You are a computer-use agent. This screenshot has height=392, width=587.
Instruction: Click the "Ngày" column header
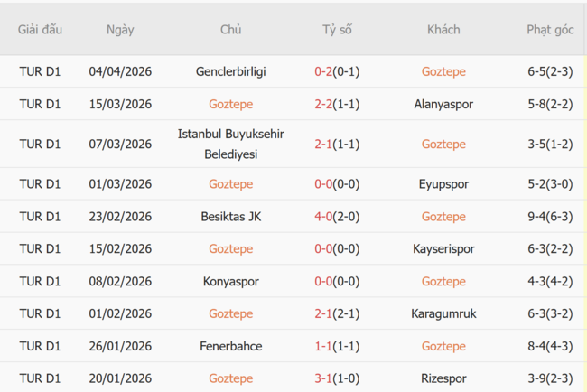(x=120, y=29)
